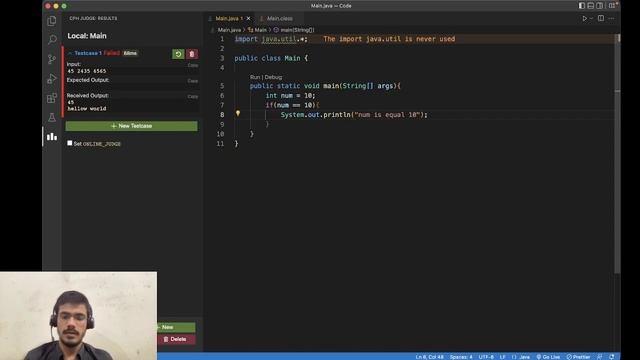Open the Extensions view

(52, 98)
